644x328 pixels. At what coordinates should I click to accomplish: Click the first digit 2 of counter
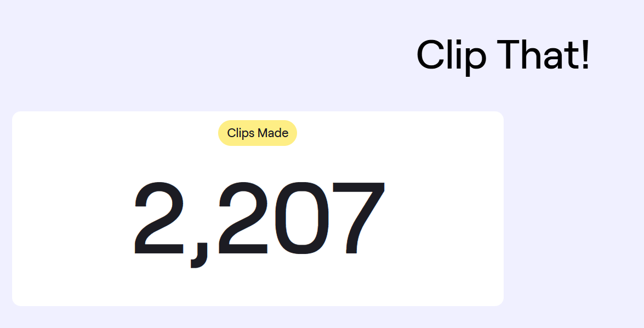(x=159, y=218)
